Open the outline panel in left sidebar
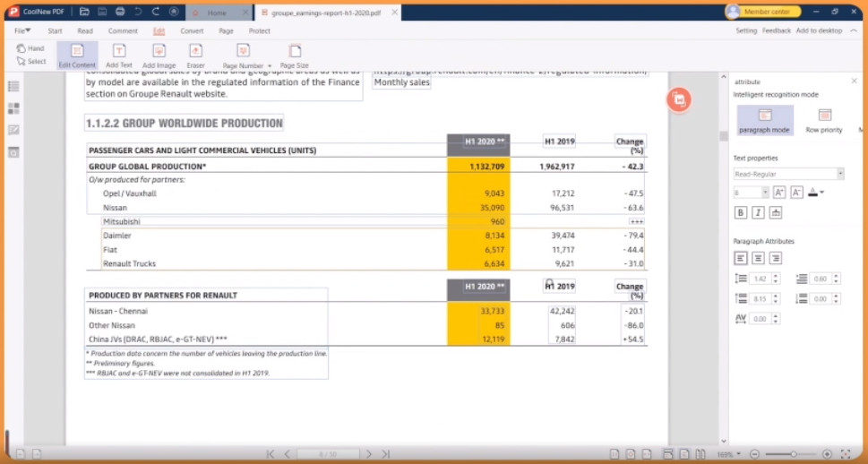This screenshot has width=868, height=464. point(13,86)
